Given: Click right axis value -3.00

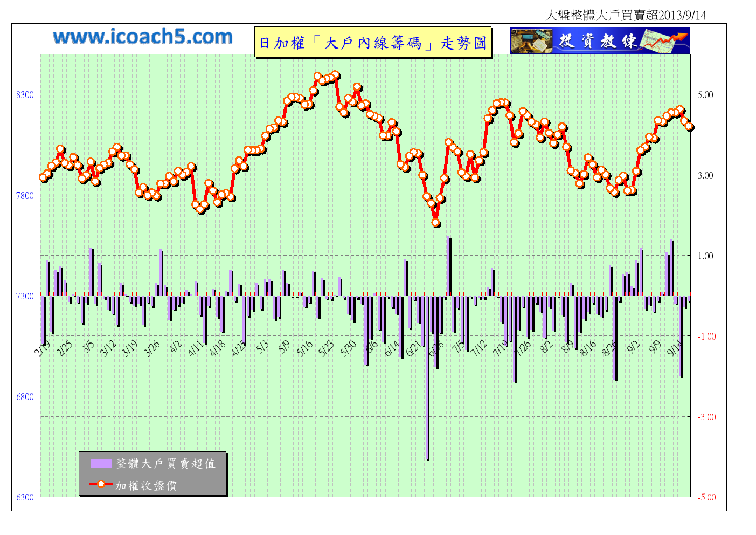Looking at the screenshot, I should (707, 417).
